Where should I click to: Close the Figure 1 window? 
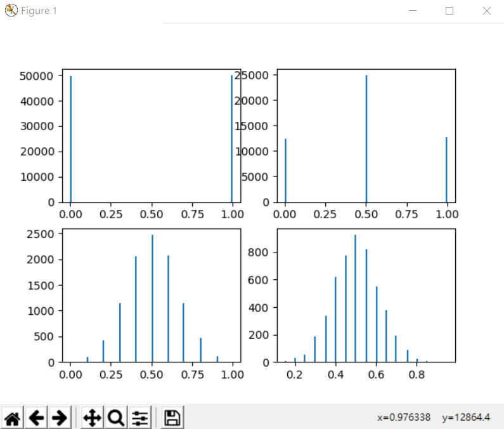point(486,11)
